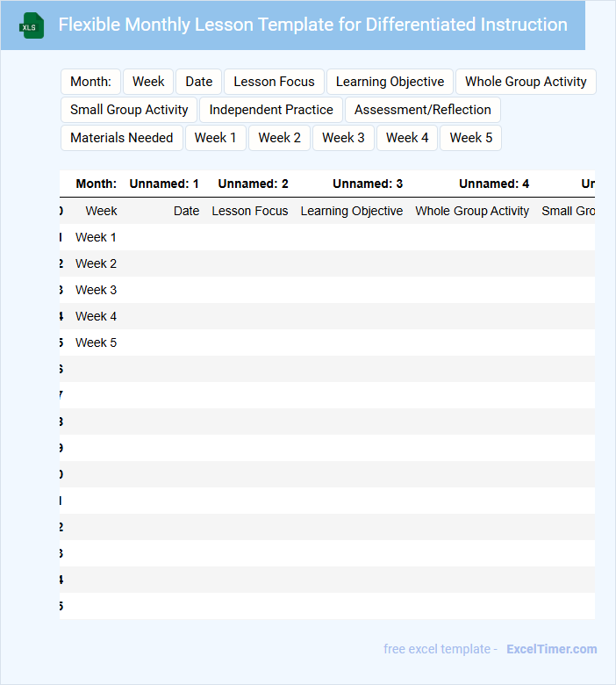Click the 'Week 5' table row cell
616x685 pixels.
[96, 342]
